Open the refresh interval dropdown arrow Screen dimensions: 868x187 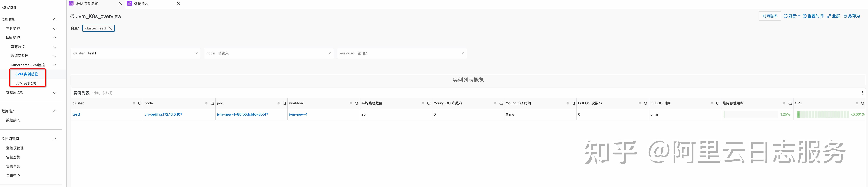(x=799, y=16)
